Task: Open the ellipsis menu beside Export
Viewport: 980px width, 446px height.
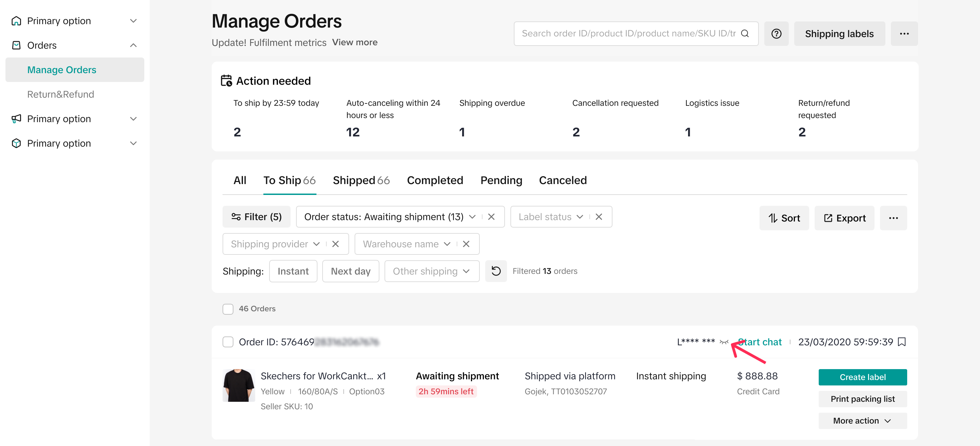Action: (x=893, y=218)
